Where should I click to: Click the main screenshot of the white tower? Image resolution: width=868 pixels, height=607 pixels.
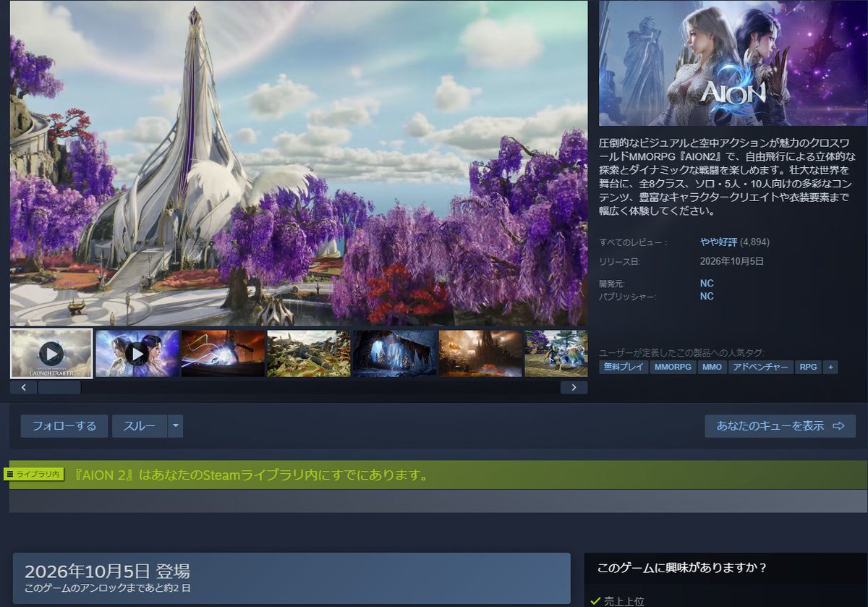pos(299,163)
